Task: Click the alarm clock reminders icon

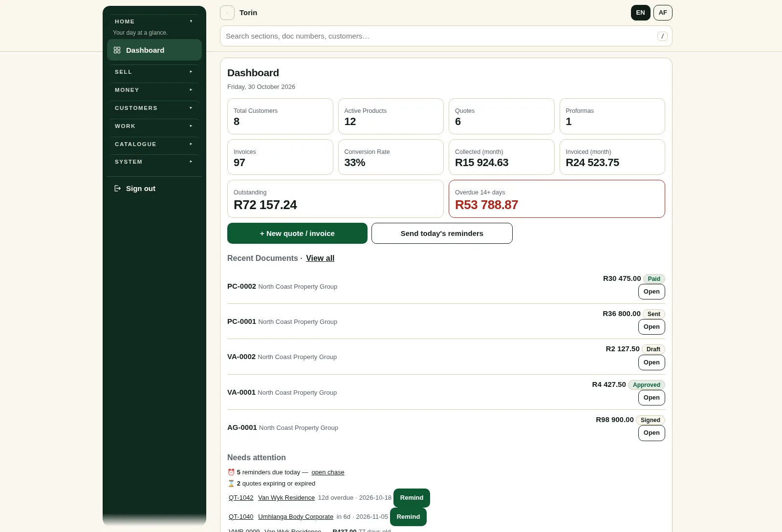Action: pyautogui.click(x=231, y=472)
